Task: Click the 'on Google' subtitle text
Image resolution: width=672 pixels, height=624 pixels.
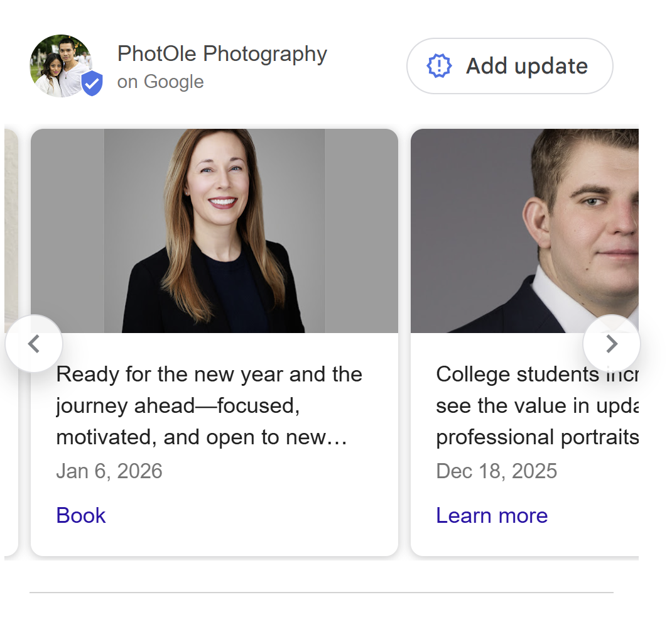Action: (160, 82)
